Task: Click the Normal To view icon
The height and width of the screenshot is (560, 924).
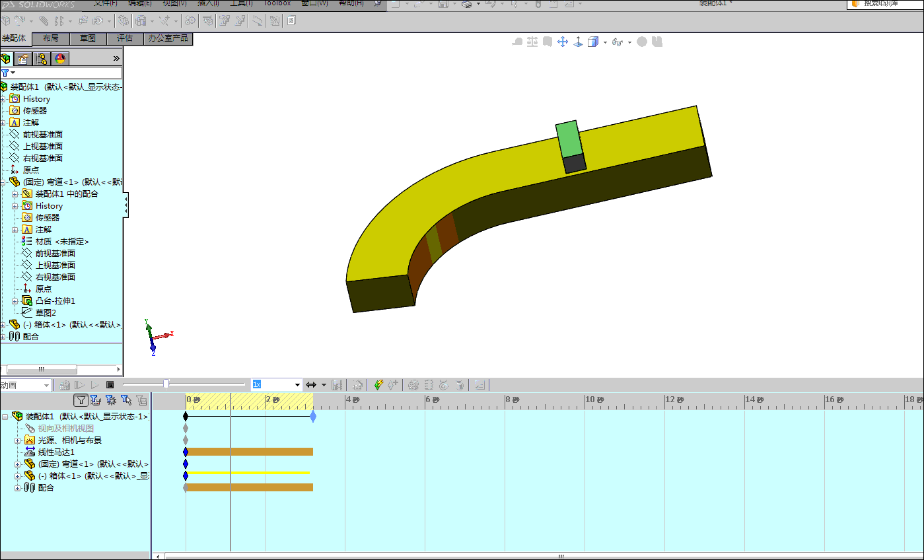Action: (578, 42)
